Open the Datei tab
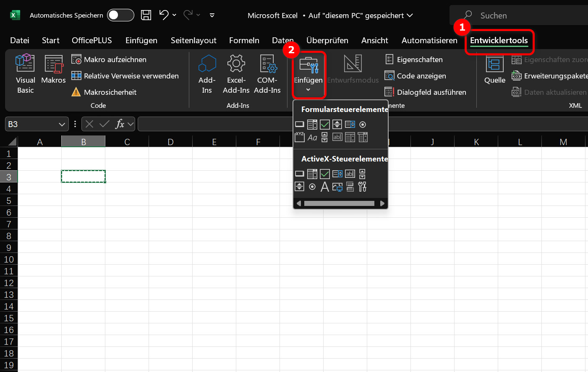The height and width of the screenshot is (372, 588). pyautogui.click(x=20, y=40)
